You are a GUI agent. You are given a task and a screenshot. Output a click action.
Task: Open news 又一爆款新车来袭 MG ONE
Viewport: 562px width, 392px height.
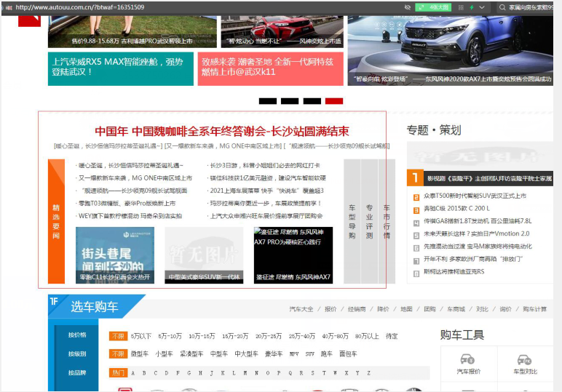135,178
